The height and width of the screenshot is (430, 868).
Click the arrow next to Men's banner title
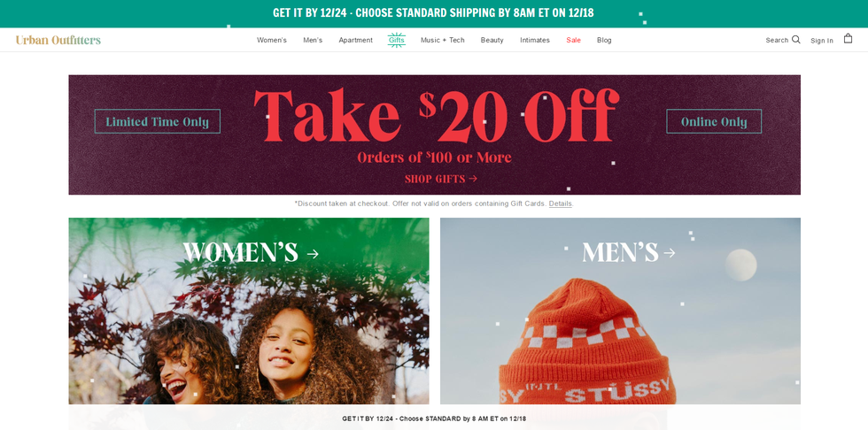pos(670,252)
